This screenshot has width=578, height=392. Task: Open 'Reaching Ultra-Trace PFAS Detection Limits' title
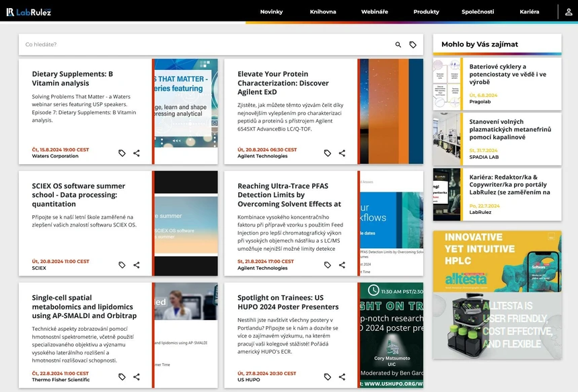pyautogui.click(x=289, y=195)
